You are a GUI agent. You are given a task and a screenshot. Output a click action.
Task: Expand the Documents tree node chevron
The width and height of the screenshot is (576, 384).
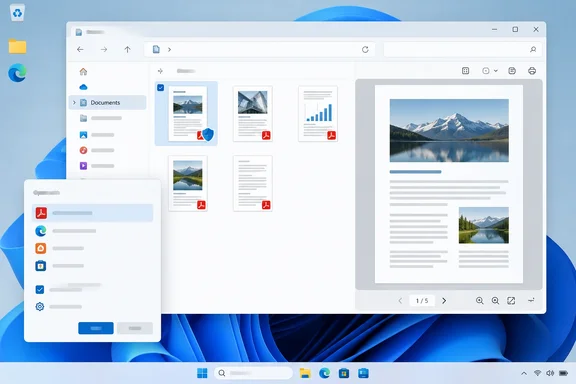click(x=74, y=103)
